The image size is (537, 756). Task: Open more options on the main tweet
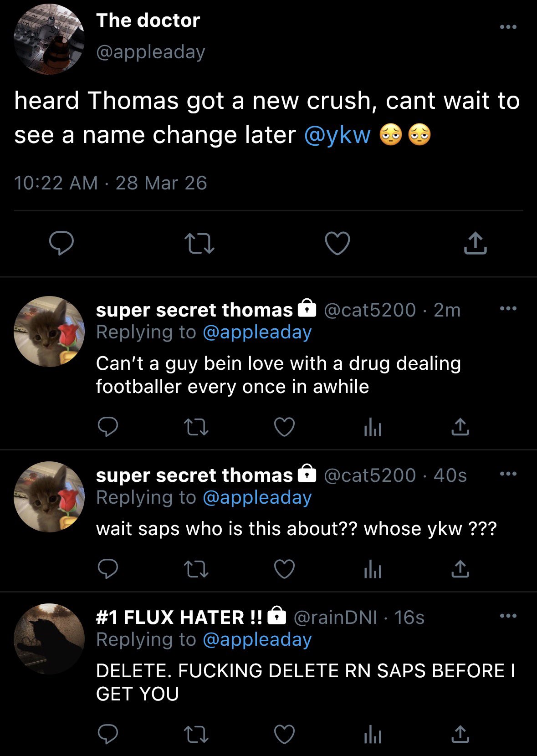tap(508, 27)
